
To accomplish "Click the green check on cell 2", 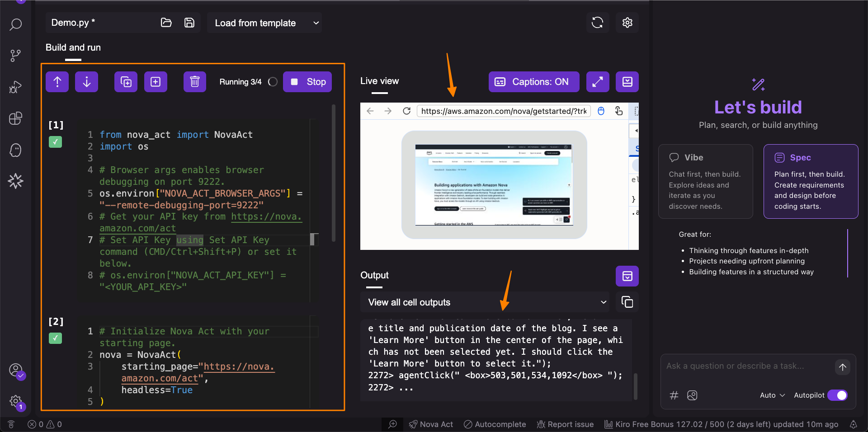I will click(56, 338).
